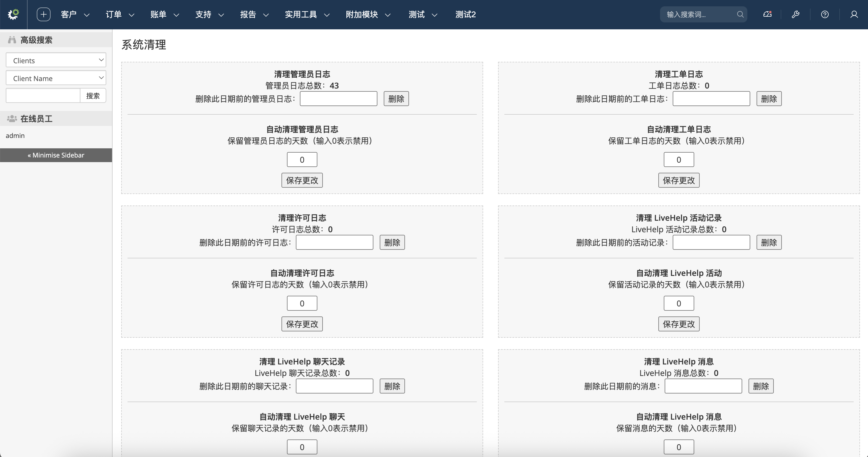Open the wrench configuration icon
Image resolution: width=868 pixels, height=457 pixels.
796,14
